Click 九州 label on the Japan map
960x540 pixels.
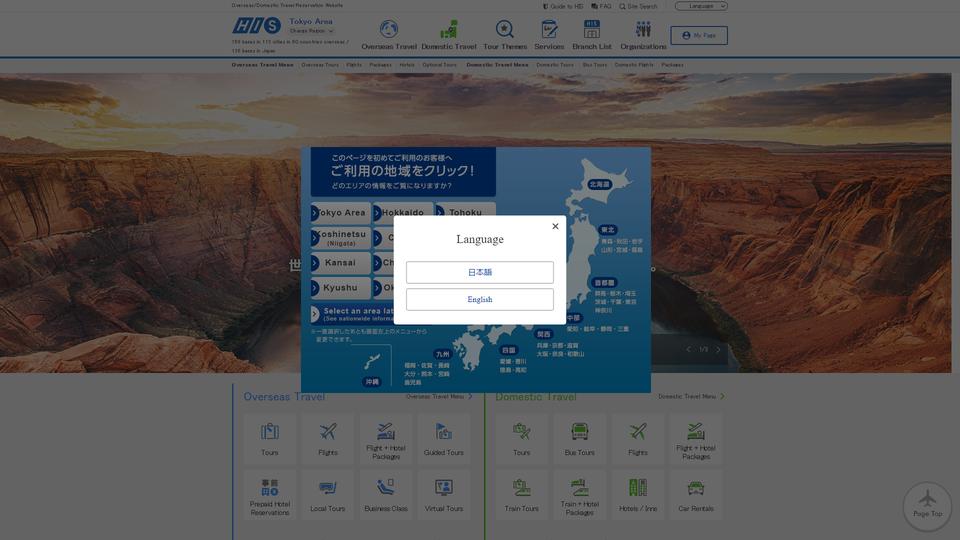(442, 354)
